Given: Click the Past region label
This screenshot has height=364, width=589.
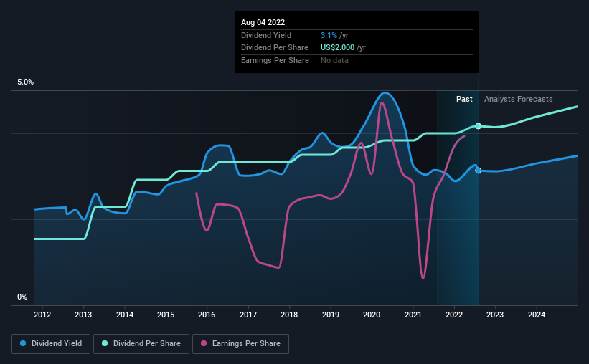Looking at the screenshot, I should pyautogui.click(x=464, y=99).
